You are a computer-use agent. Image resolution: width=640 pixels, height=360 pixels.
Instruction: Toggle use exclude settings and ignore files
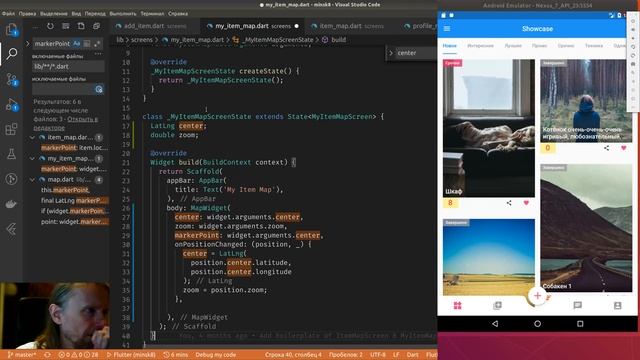[x=99, y=89]
